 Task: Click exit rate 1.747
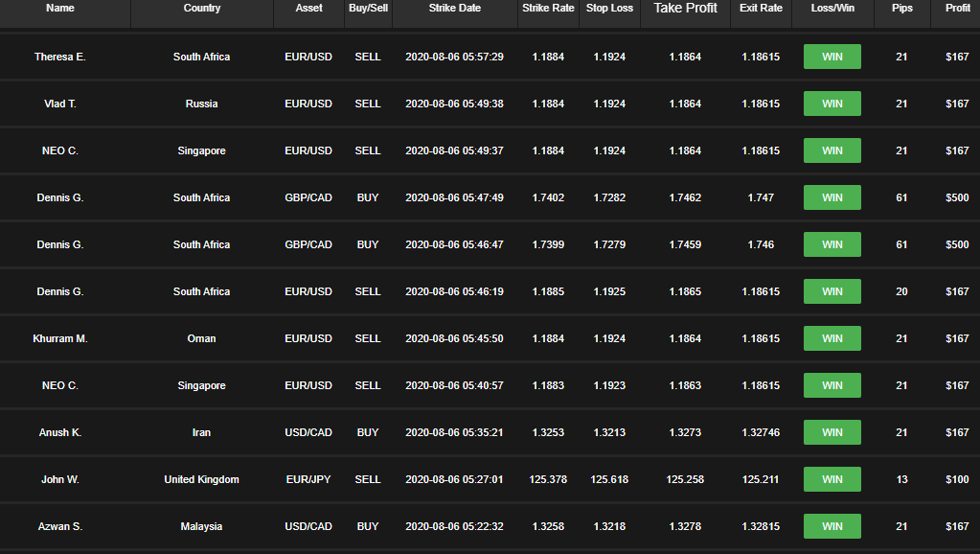[x=761, y=197]
